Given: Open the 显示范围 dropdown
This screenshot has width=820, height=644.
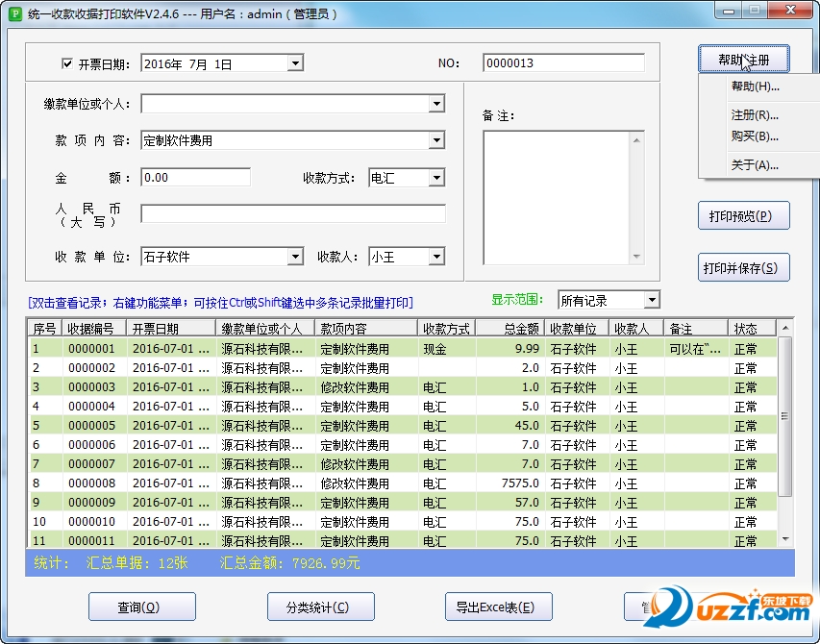Looking at the screenshot, I should [652, 300].
